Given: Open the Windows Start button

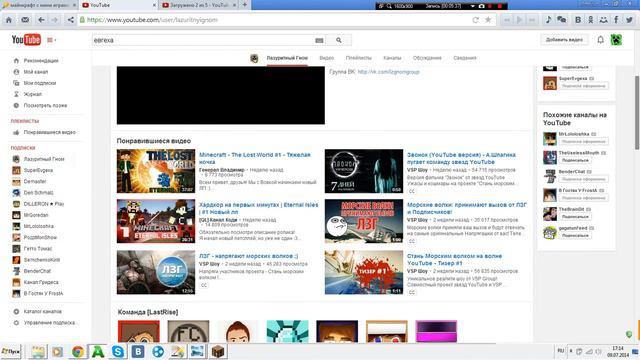Looking at the screenshot, I should click(x=11, y=351).
